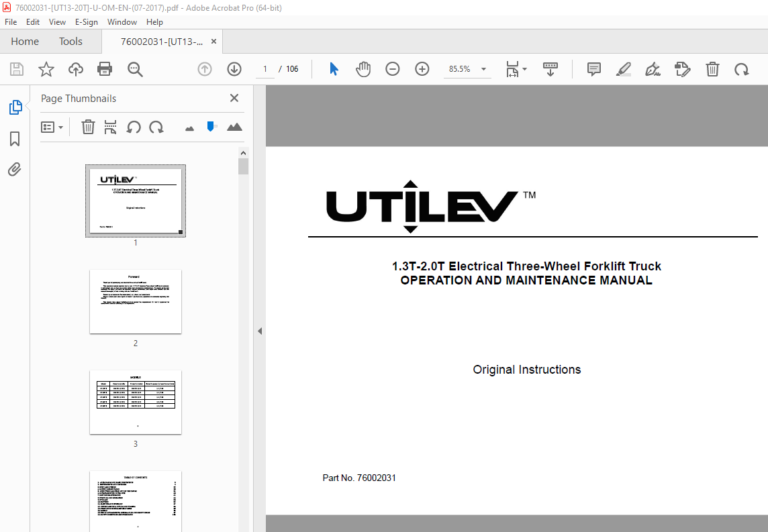Image resolution: width=768 pixels, height=532 pixels.
Task: Zoom out with the minus icon
Action: [x=392, y=69]
